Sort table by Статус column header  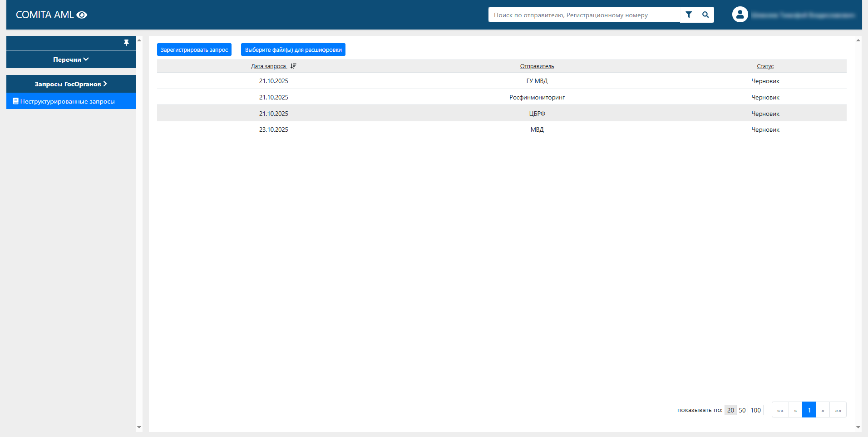(765, 66)
